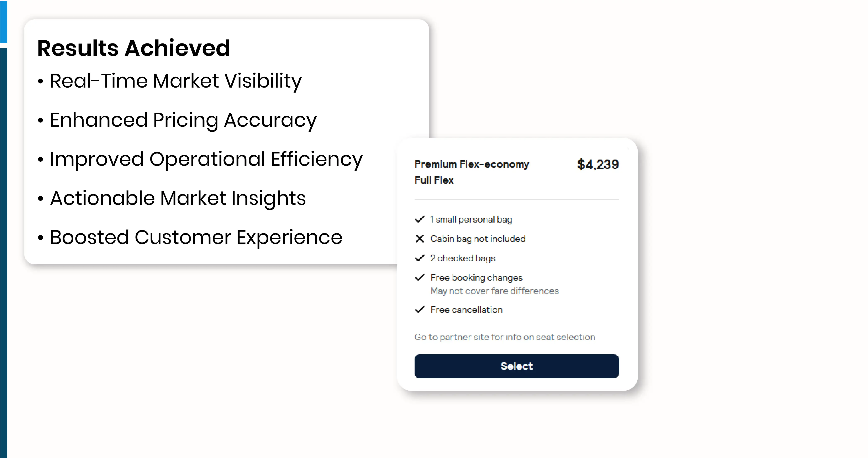Screen dimensions: 868x458
Task: Click the Actionable Market Insights bullet
Action: click(x=178, y=198)
